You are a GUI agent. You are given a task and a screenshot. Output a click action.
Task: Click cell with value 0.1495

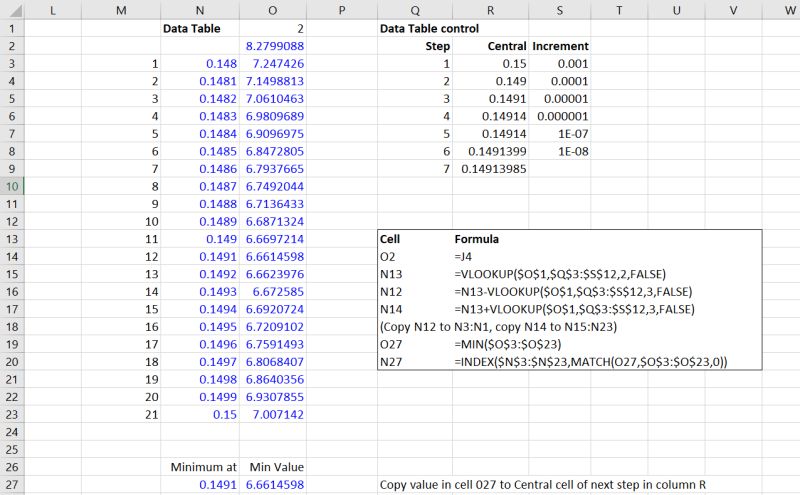point(200,327)
